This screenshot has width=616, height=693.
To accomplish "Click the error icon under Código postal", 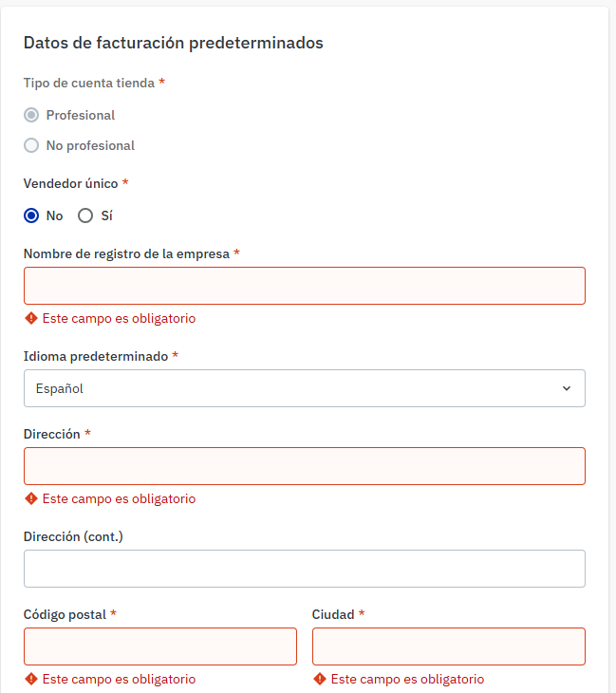I will pos(31,679).
